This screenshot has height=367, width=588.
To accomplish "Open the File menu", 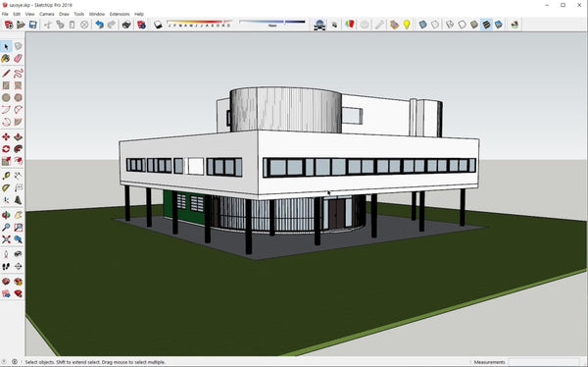I will tap(5, 14).
